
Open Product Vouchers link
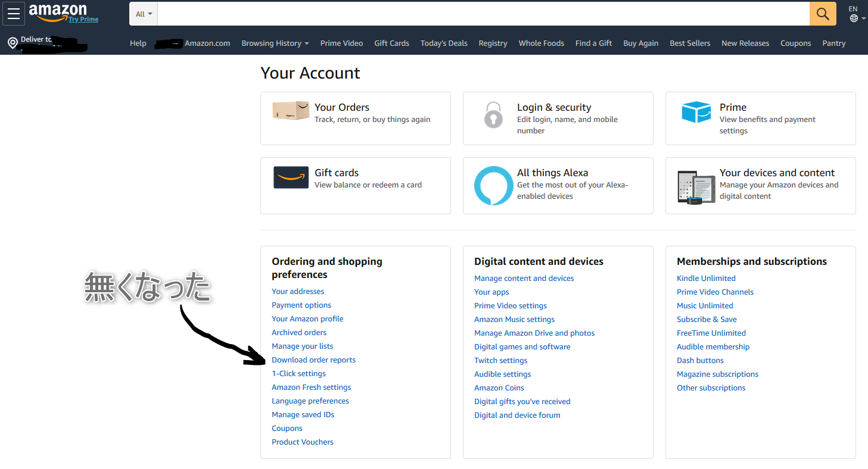point(303,442)
